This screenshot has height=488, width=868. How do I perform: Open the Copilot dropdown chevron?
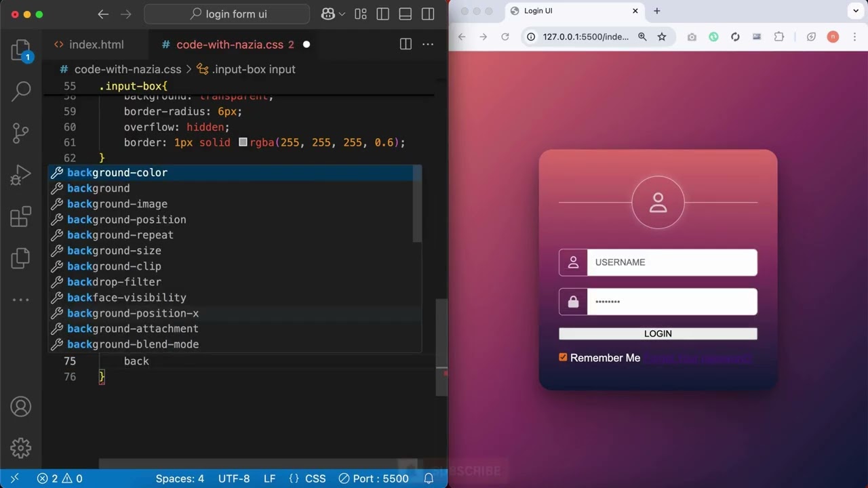[342, 14]
